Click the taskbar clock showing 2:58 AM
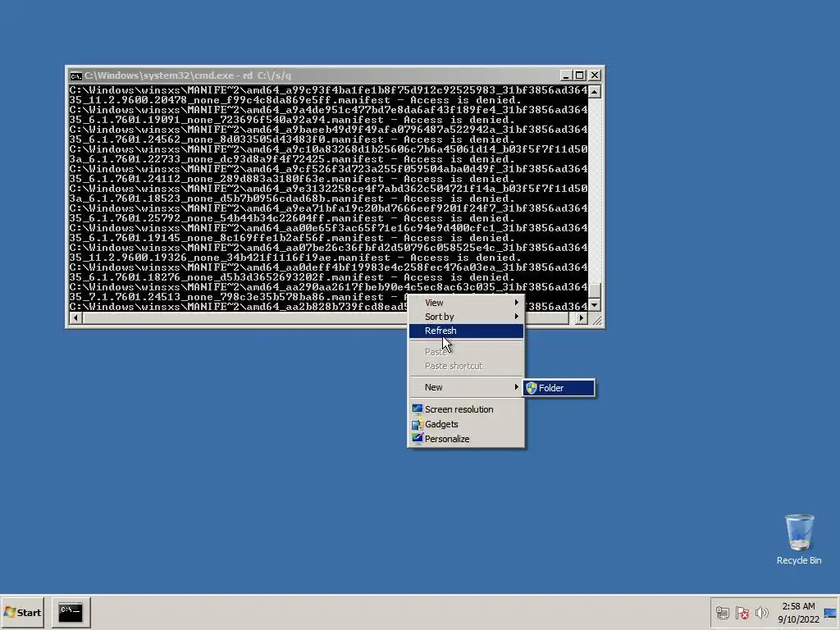The height and width of the screenshot is (630, 840). click(x=798, y=606)
